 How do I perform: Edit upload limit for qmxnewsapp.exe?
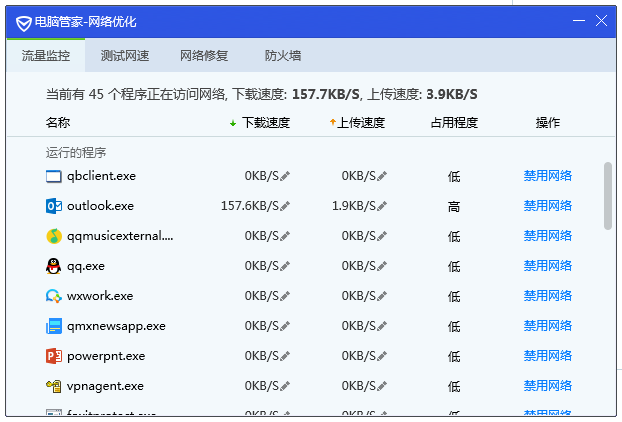(382, 326)
